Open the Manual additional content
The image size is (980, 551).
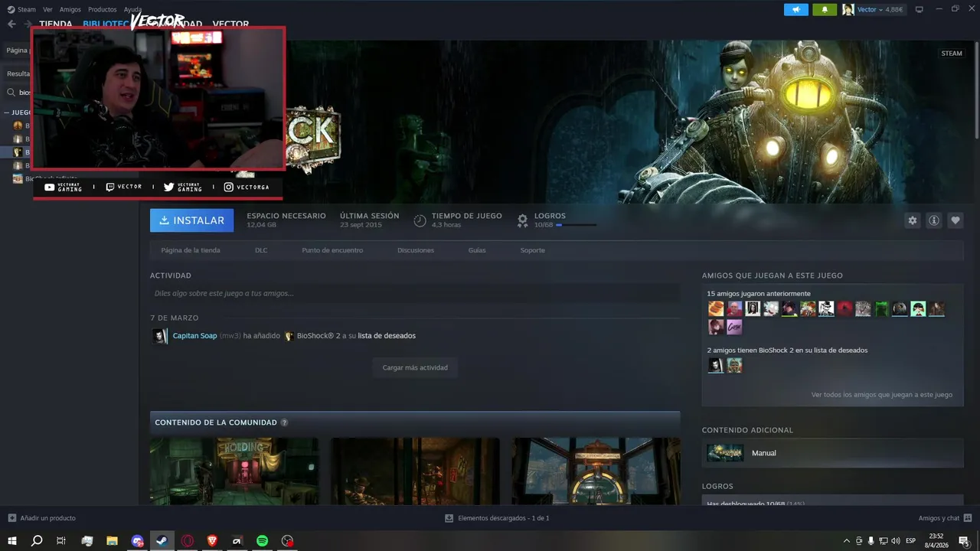tap(832, 453)
